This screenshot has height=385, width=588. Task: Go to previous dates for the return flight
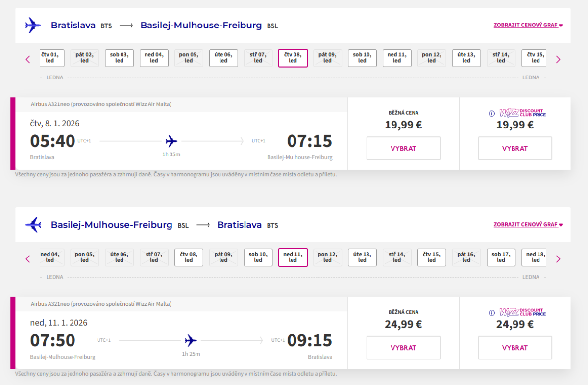28,259
